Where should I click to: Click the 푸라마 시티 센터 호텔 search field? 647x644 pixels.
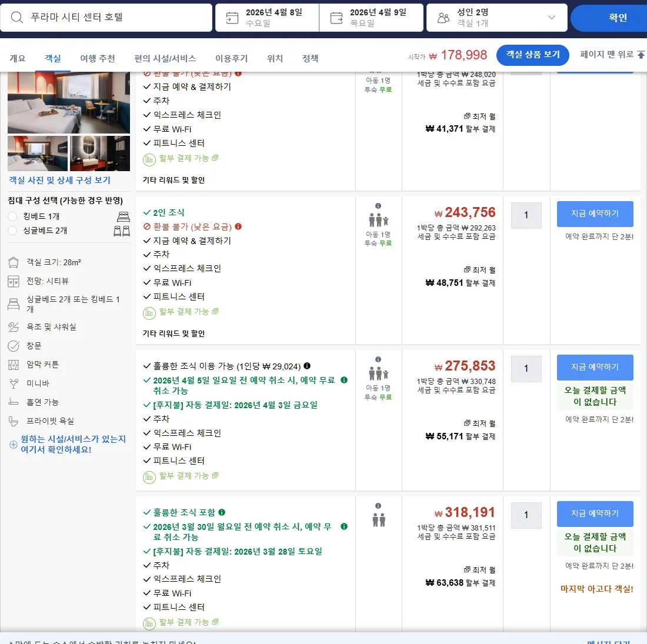106,17
